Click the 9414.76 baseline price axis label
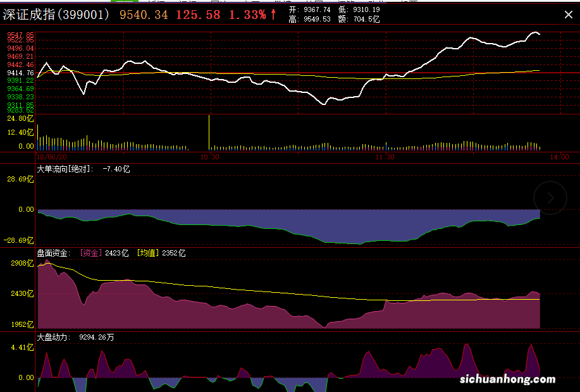This screenshot has width=580, height=392. click(20, 73)
